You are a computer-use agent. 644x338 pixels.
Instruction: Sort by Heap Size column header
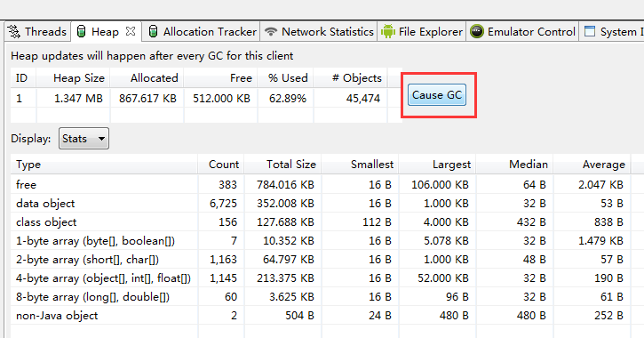[73, 78]
